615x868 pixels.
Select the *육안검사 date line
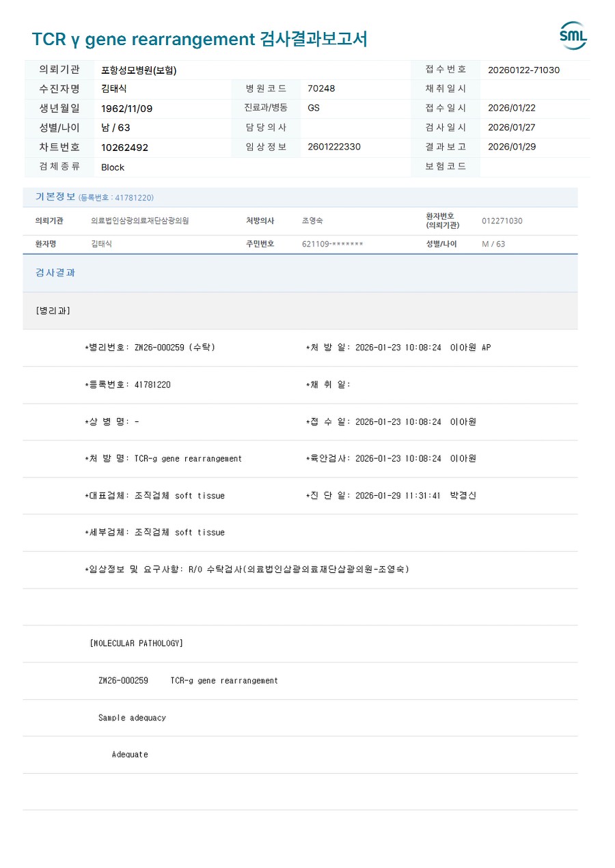click(391, 458)
